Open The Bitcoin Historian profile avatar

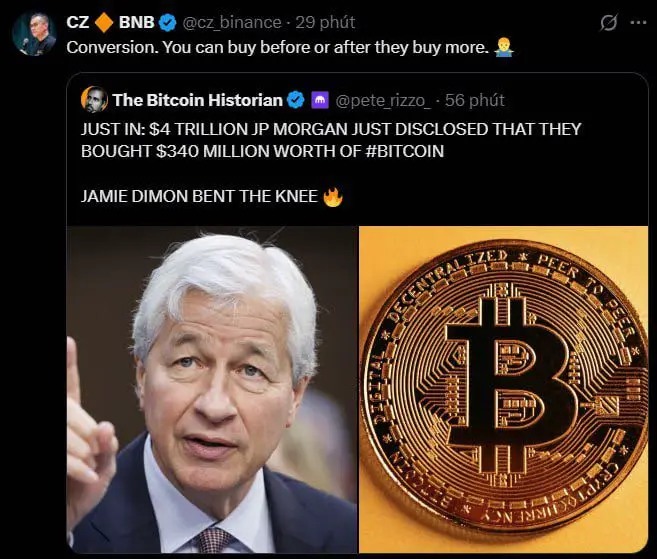click(94, 100)
